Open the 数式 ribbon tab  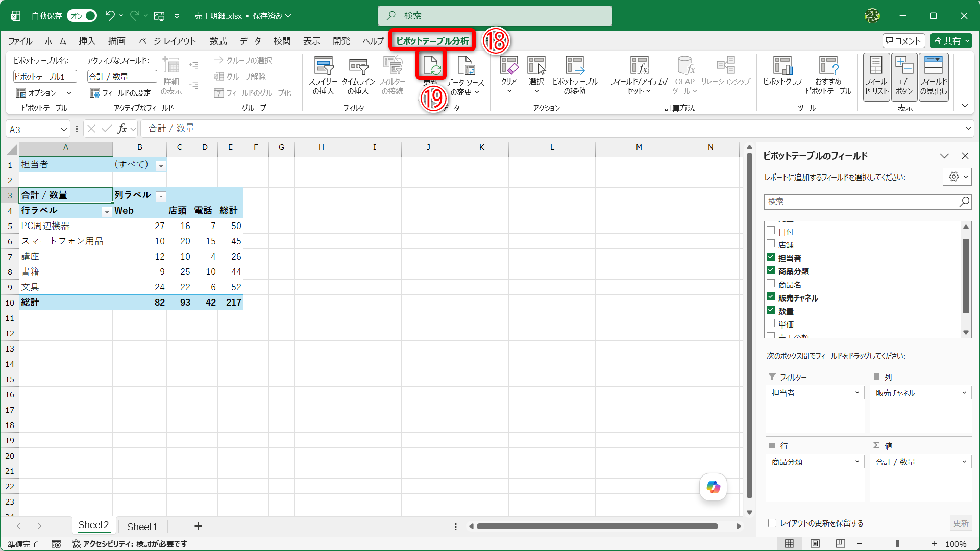(218, 41)
